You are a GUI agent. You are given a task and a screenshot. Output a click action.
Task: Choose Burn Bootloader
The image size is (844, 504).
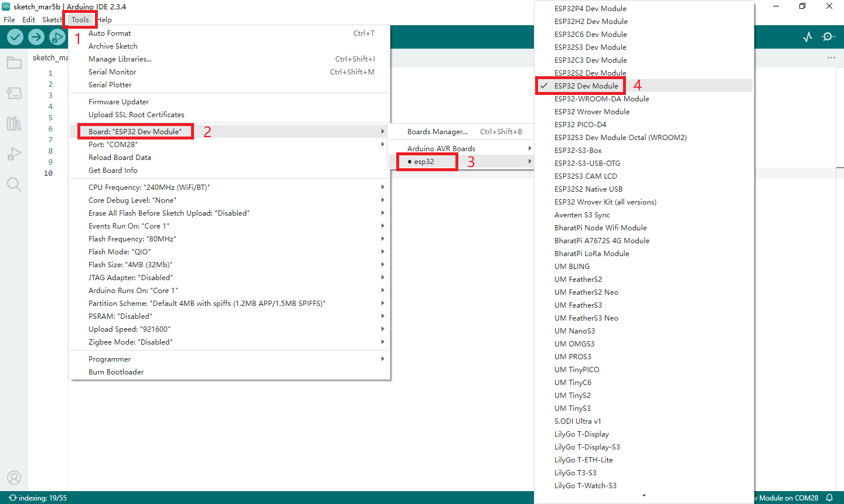point(230,372)
